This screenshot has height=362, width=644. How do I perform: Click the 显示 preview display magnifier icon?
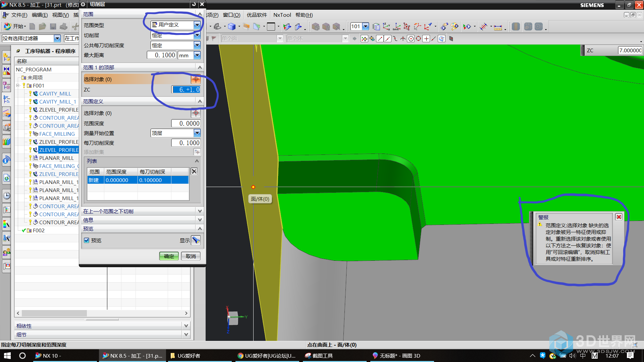point(196,240)
